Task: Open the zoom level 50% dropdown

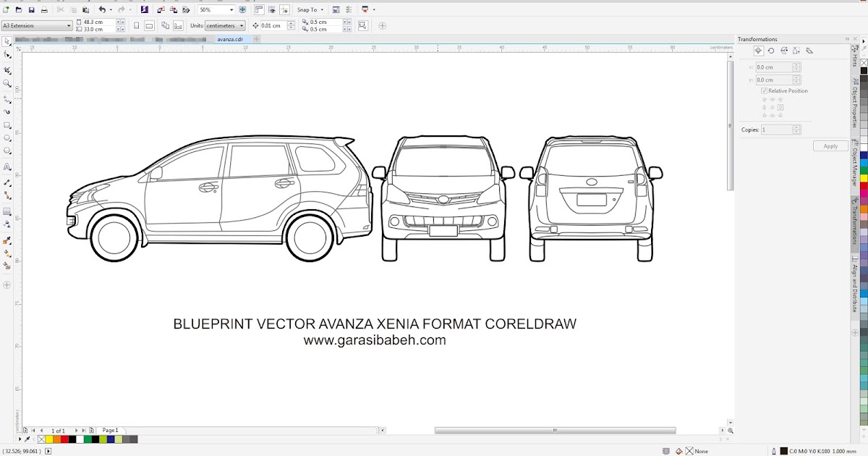Action: (x=232, y=10)
